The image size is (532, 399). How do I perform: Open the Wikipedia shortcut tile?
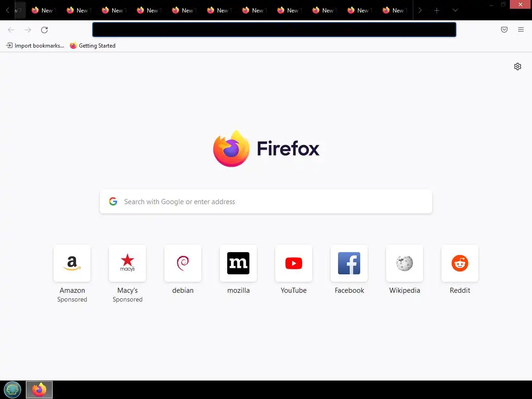(x=405, y=263)
